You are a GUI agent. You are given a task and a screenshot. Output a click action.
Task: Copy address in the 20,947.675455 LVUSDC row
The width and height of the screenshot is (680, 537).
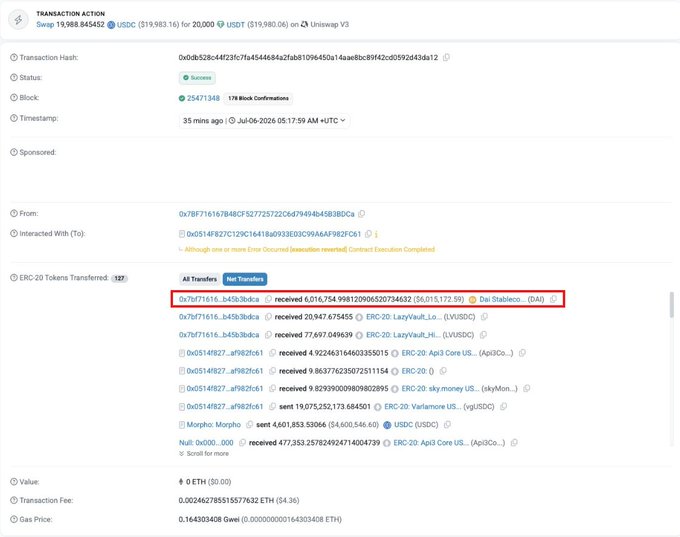(x=268, y=317)
